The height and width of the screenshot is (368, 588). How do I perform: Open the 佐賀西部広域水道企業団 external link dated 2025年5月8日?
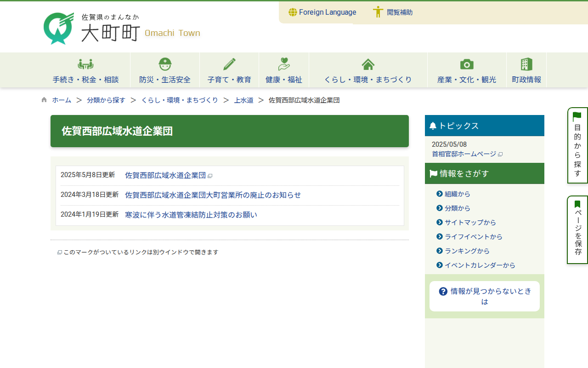coord(165,175)
